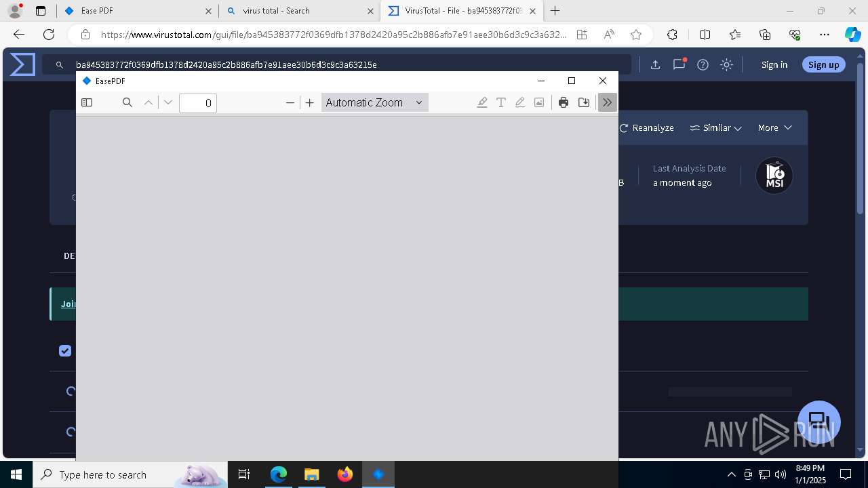Click the Sign up button
The width and height of the screenshot is (868, 488).
(x=823, y=64)
